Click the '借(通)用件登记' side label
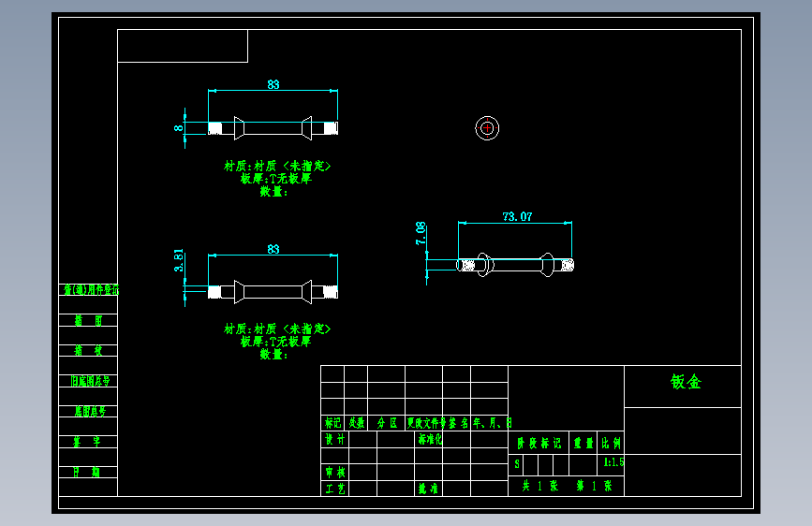This screenshot has width=812, height=526. 91,290
